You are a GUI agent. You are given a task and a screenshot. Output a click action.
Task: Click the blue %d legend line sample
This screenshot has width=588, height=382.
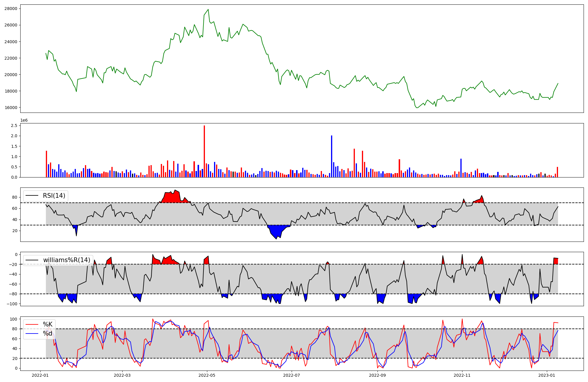point(32,334)
